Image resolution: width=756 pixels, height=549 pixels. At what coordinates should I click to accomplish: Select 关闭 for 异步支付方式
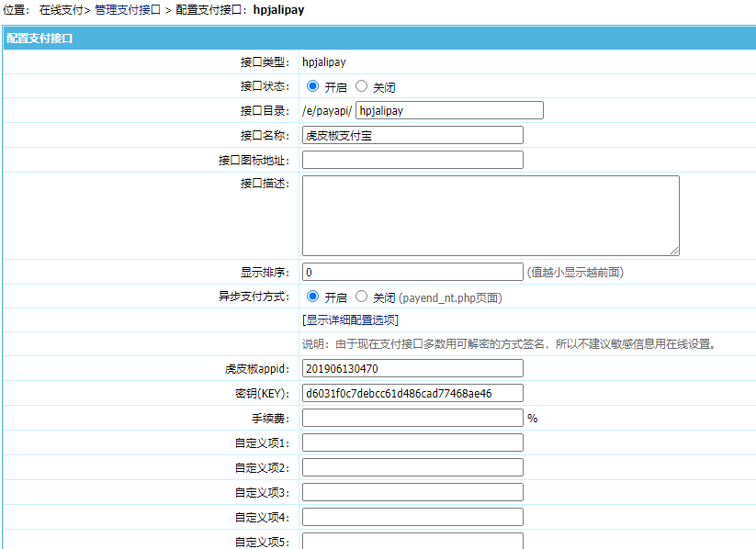[x=361, y=296]
